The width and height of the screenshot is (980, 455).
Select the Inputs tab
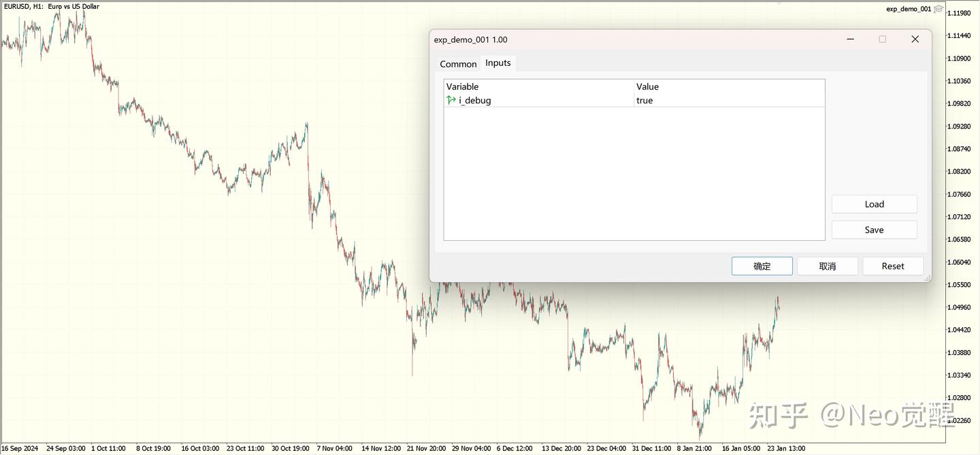pyautogui.click(x=497, y=63)
